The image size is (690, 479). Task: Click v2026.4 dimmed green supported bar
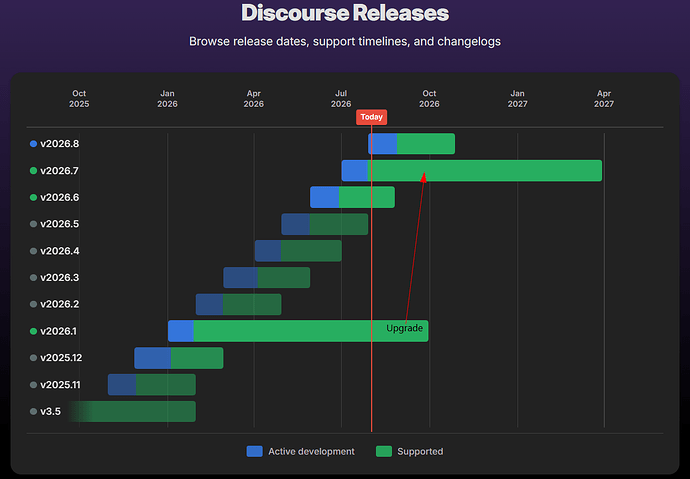click(311, 251)
